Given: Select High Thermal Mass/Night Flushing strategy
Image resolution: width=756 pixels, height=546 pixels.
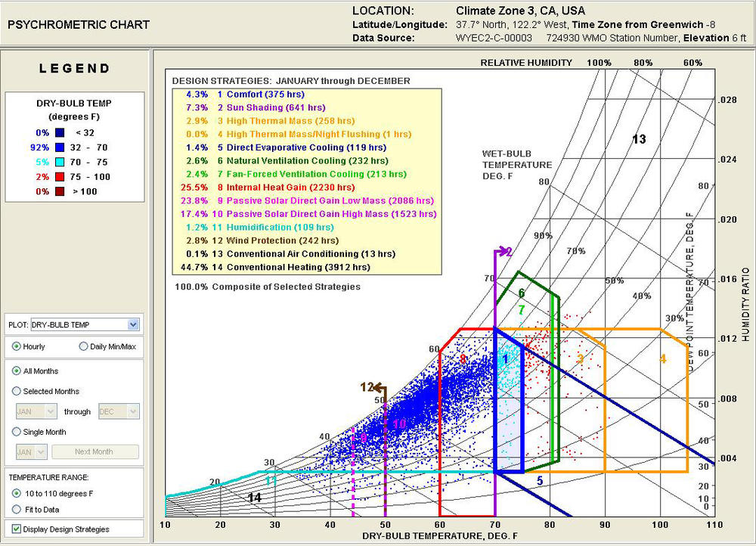Looking at the screenshot, I should pyautogui.click(x=299, y=134).
